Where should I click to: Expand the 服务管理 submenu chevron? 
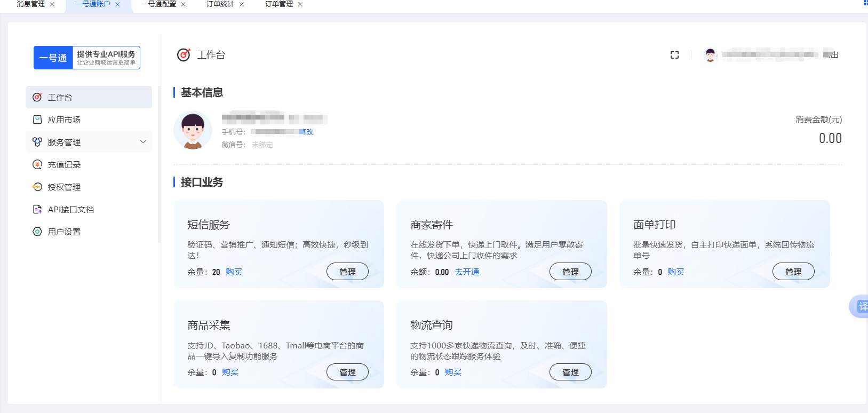[x=143, y=142]
